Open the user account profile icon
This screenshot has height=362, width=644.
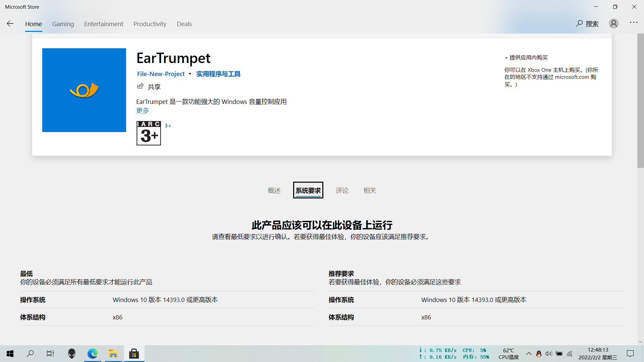(x=613, y=23)
